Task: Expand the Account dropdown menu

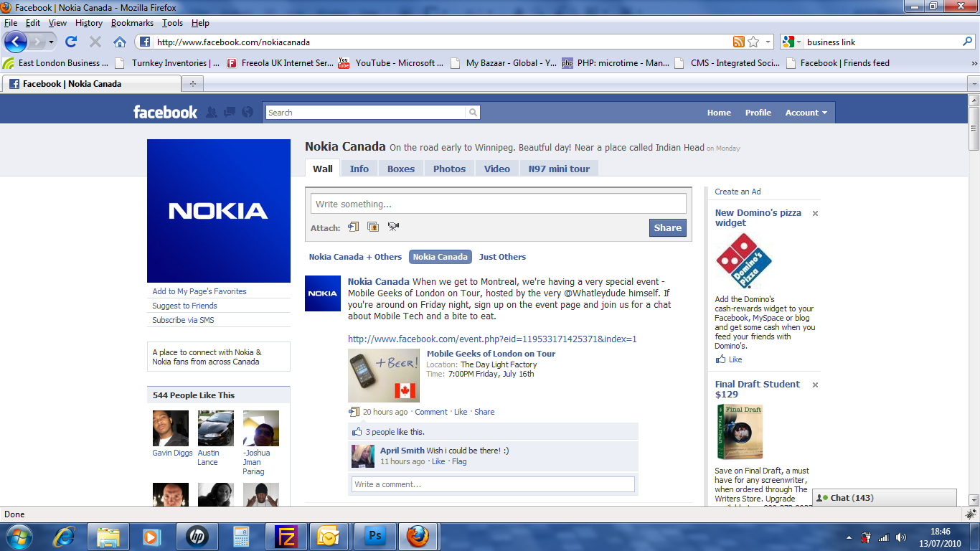Action: pyautogui.click(x=806, y=113)
